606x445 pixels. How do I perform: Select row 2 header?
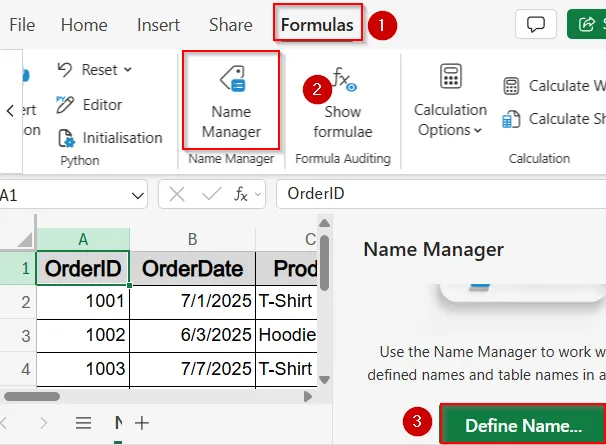pyautogui.click(x=18, y=302)
